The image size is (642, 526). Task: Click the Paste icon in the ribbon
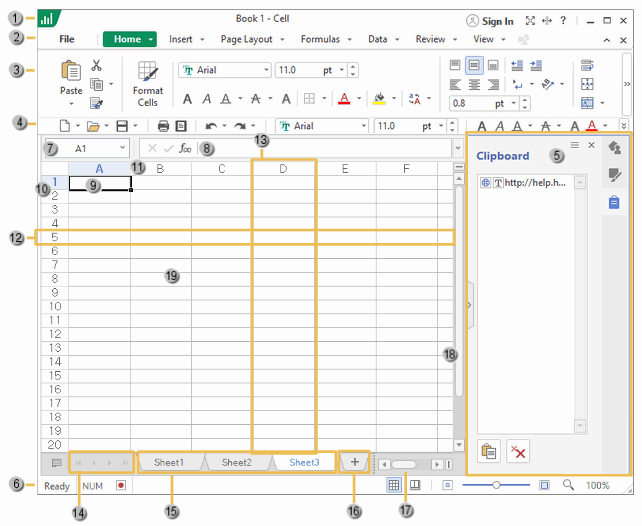tap(71, 70)
